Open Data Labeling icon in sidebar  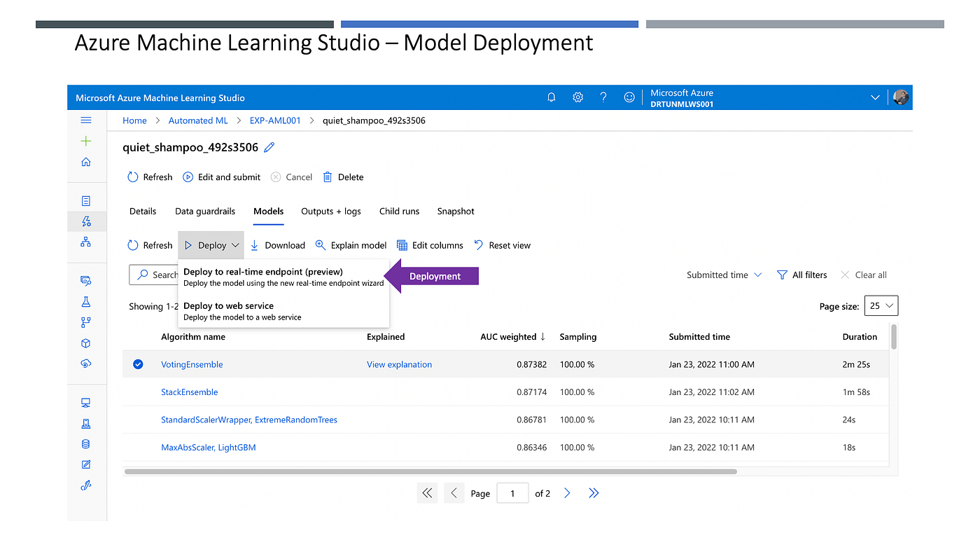(x=86, y=464)
